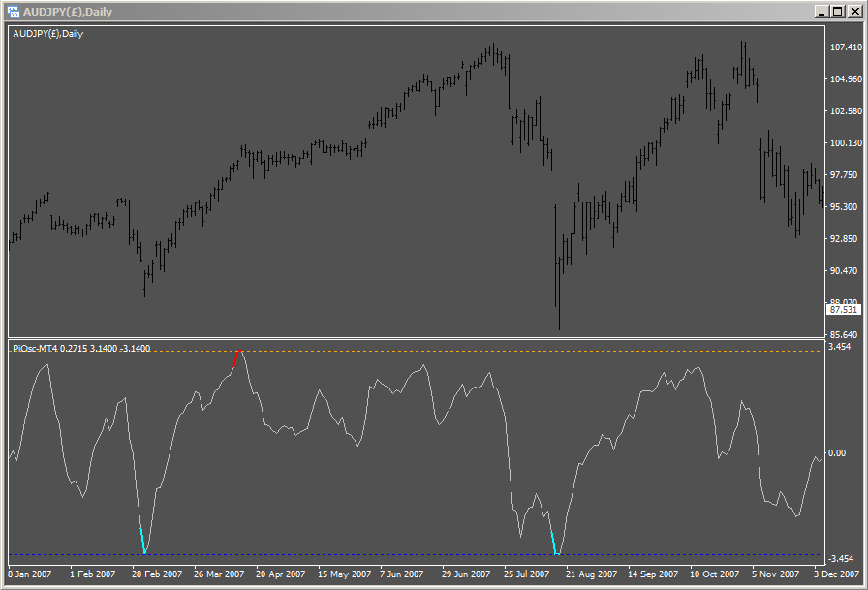Select the 8 Jan 2007 date axis label
The image size is (868, 590).
30,575
